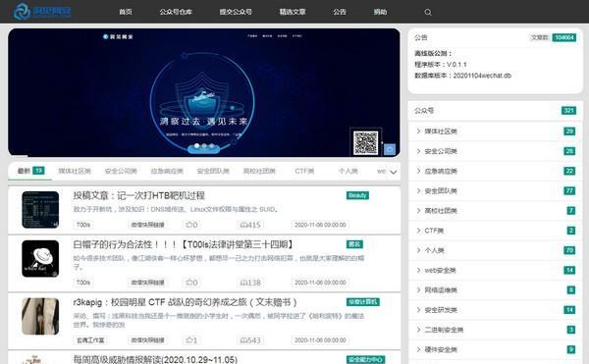Expand 硬件安全类 in the sidebar
Screen dimensions: 589x364
pos(496,349)
